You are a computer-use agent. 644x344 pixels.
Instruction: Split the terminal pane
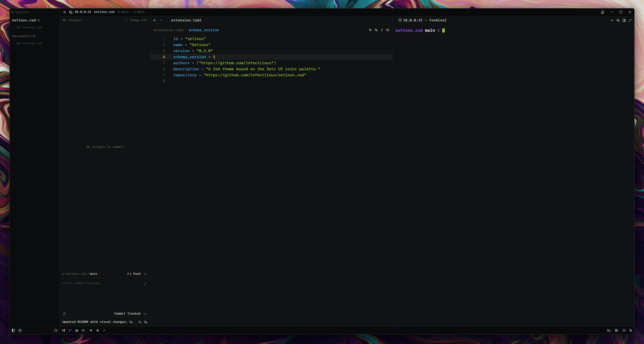click(624, 20)
